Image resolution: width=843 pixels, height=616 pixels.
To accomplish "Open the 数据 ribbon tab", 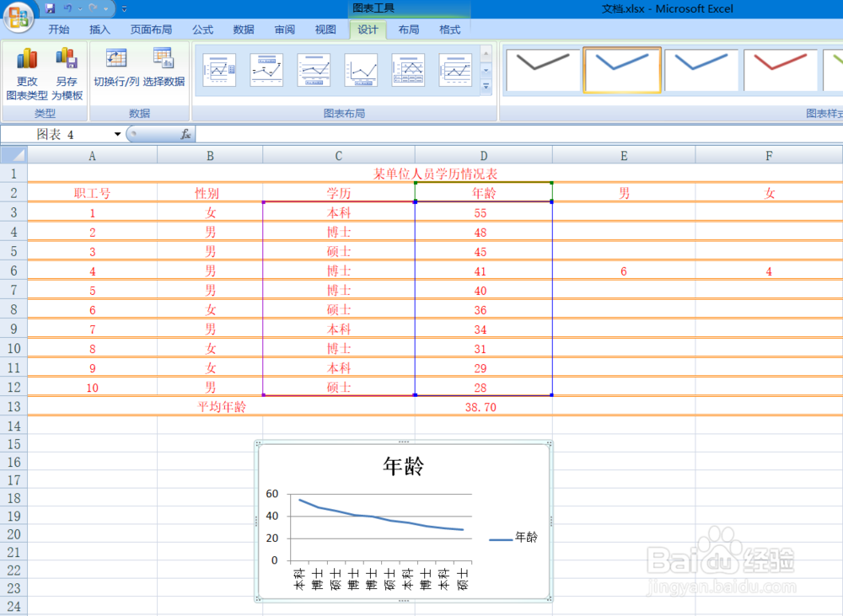I will click(244, 29).
